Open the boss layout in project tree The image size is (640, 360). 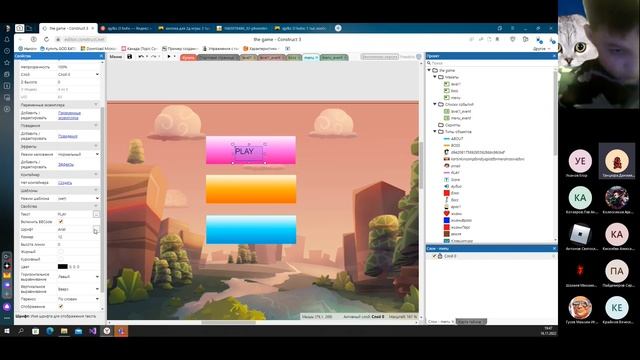(454, 91)
